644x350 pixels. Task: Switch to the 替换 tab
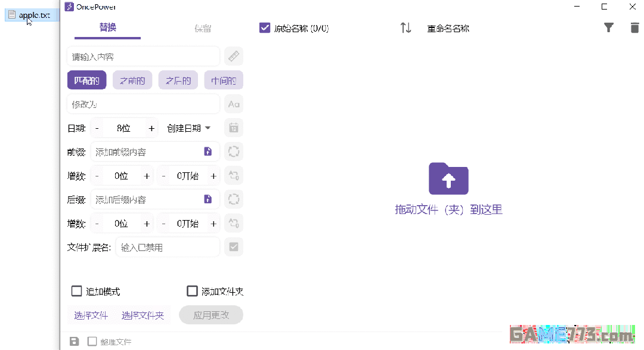pyautogui.click(x=107, y=27)
